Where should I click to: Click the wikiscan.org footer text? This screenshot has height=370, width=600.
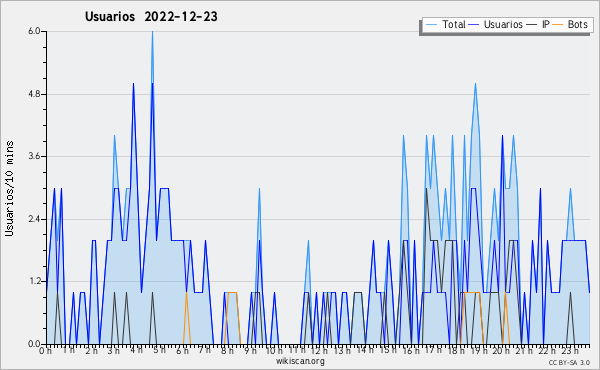300,361
